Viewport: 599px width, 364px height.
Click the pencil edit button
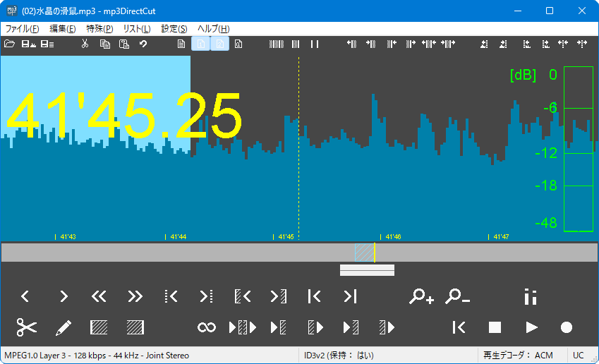tap(63, 327)
